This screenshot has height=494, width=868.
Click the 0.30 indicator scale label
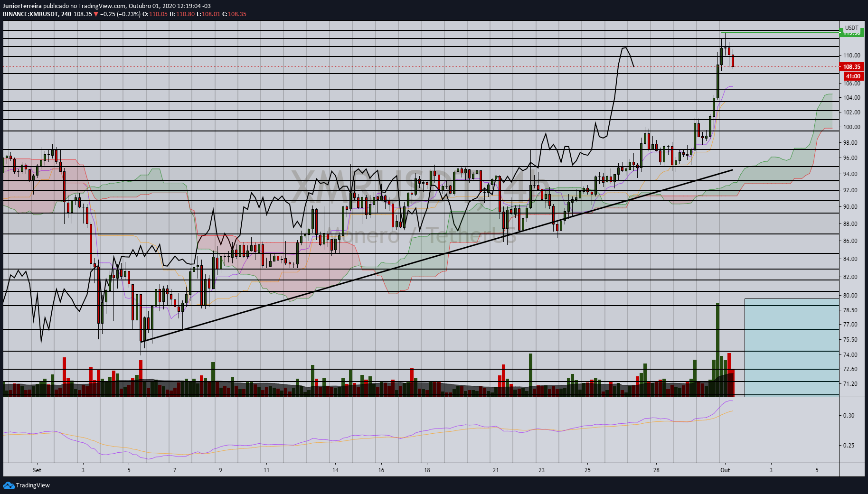849,415
